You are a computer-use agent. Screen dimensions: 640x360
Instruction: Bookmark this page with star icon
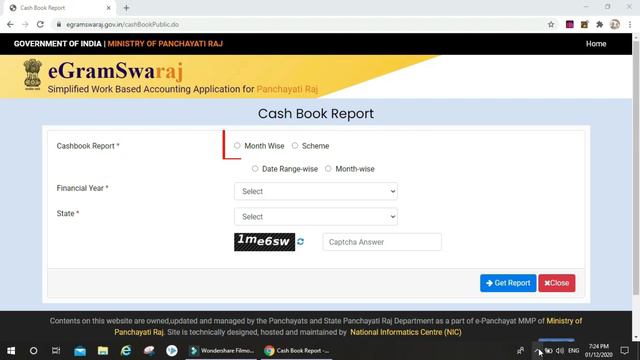tap(551, 24)
